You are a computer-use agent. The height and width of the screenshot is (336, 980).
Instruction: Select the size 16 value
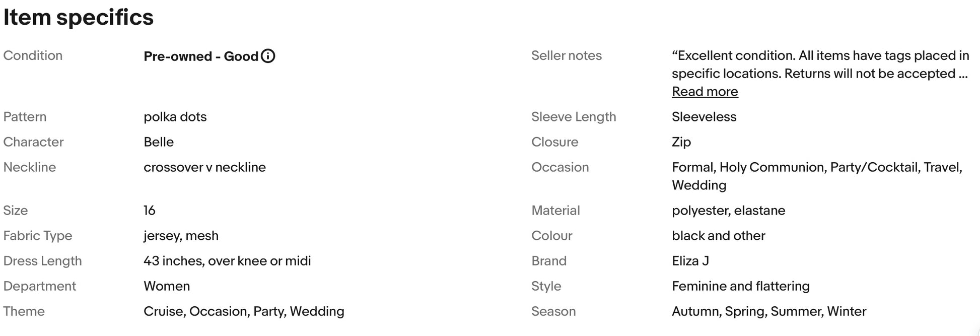point(150,211)
